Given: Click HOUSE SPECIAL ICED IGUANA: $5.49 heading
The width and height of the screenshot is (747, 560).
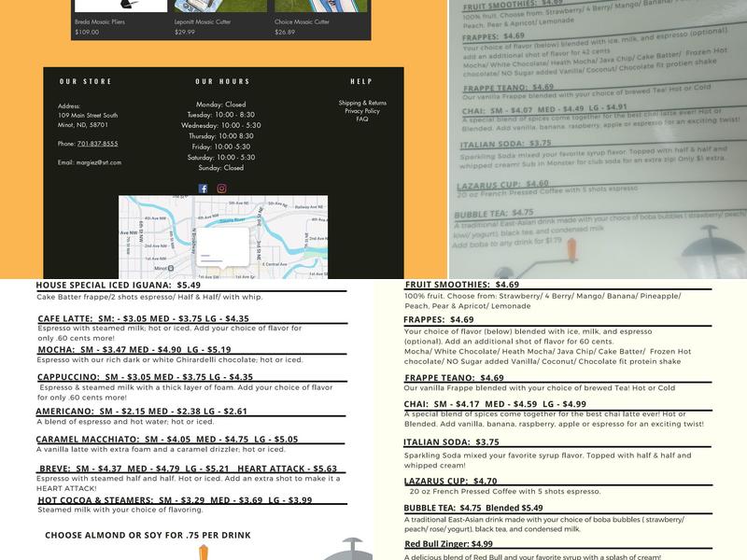Looking at the screenshot, I should click(x=119, y=286).
